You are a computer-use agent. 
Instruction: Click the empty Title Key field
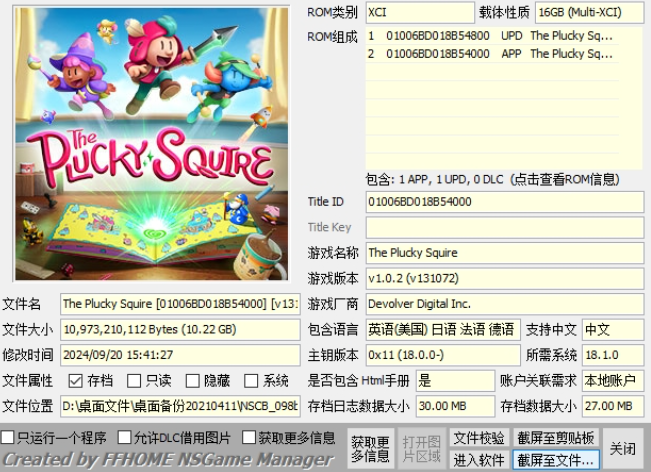tap(504, 227)
